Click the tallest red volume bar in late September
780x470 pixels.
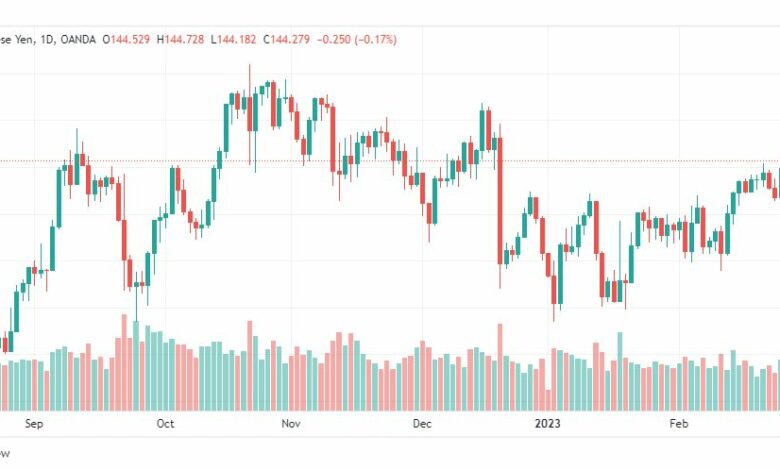[x=124, y=362]
